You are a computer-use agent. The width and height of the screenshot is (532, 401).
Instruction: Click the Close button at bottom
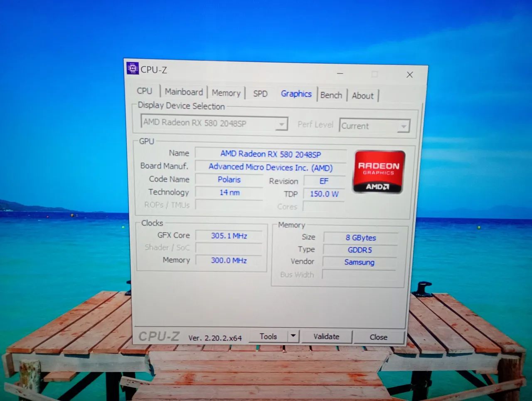coord(379,337)
